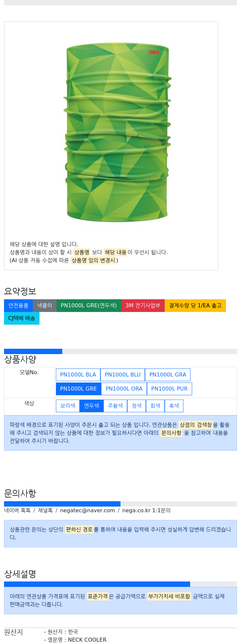Select model PN1000L GRA
This screenshot has height=644, width=241.
point(168,375)
